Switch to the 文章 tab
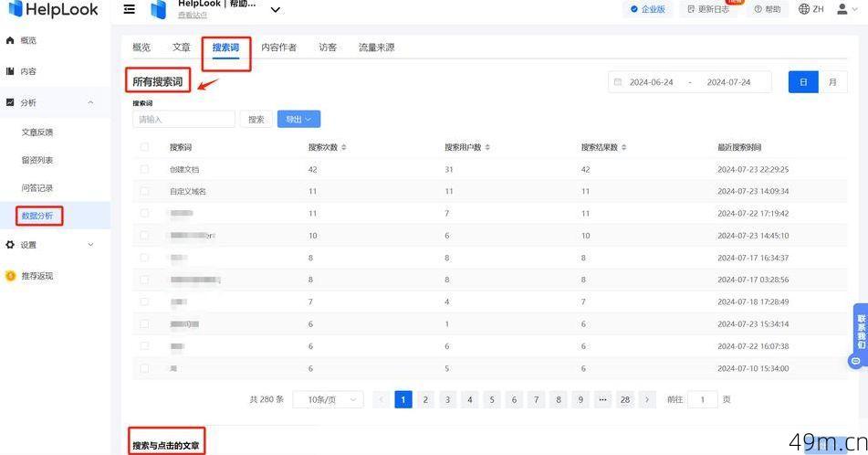Viewport: 868px width, 455px height. coord(181,48)
